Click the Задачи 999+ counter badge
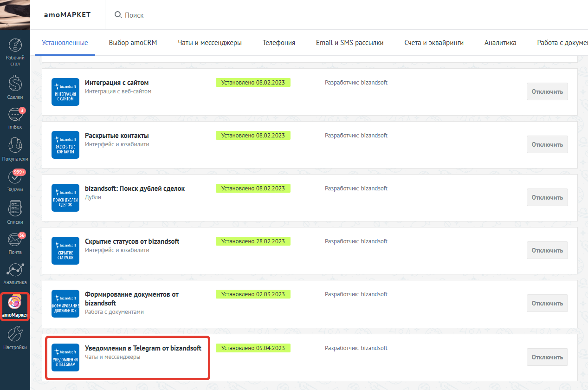This screenshot has height=390, width=588. (x=19, y=172)
